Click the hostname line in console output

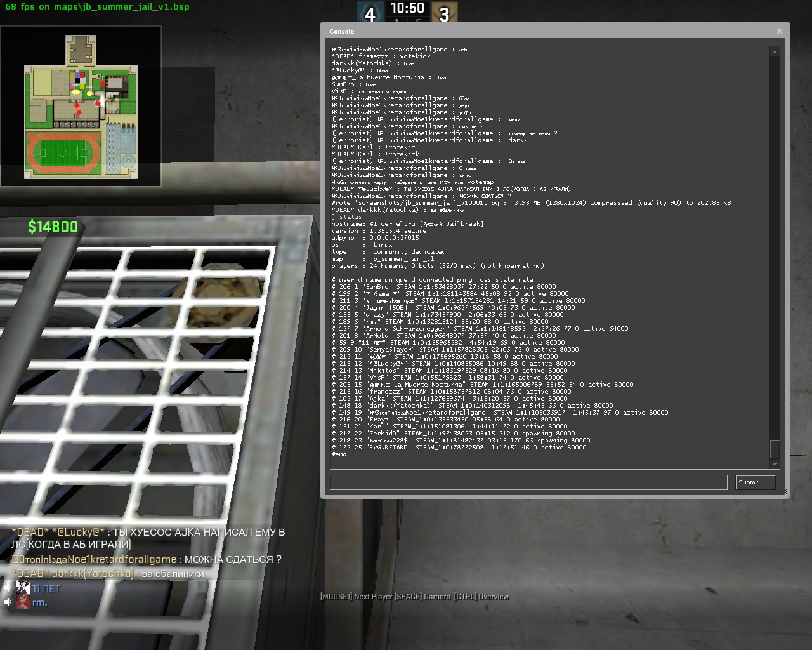coord(407,224)
